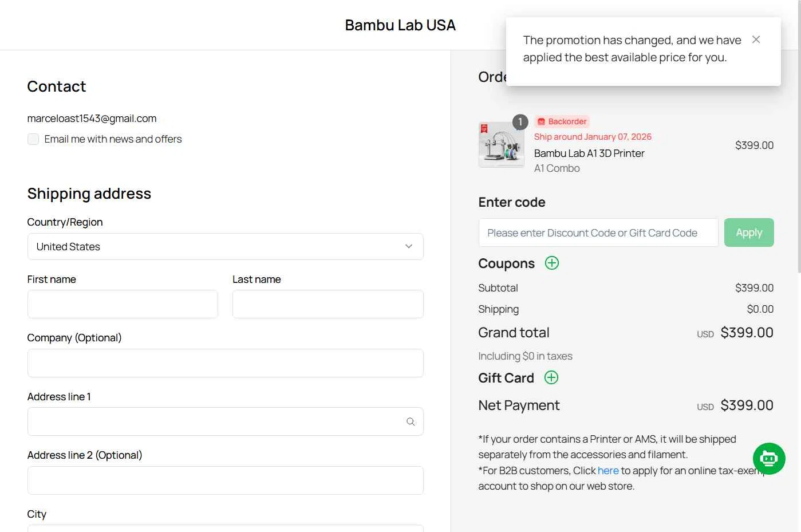Click the Apply code button
The width and height of the screenshot is (801, 532).
(x=749, y=232)
